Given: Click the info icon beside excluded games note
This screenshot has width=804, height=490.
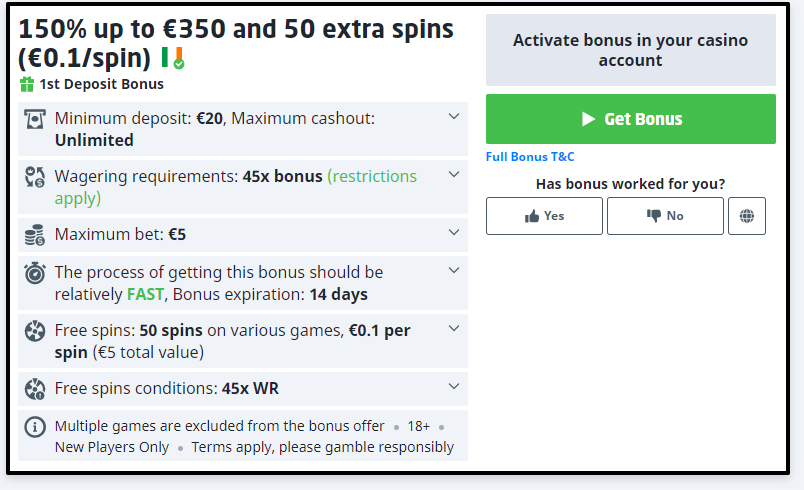Looking at the screenshot, I should tap(35, 427).
